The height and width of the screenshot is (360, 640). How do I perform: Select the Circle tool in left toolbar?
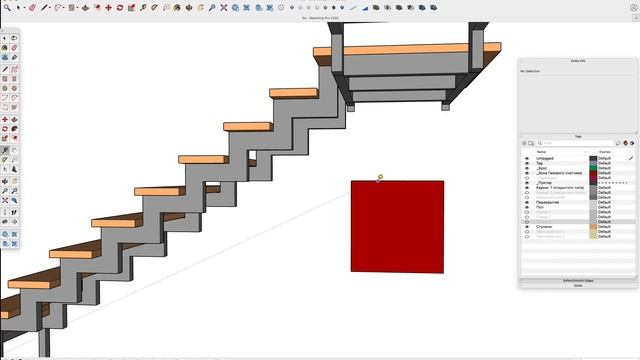pos(5,88)
